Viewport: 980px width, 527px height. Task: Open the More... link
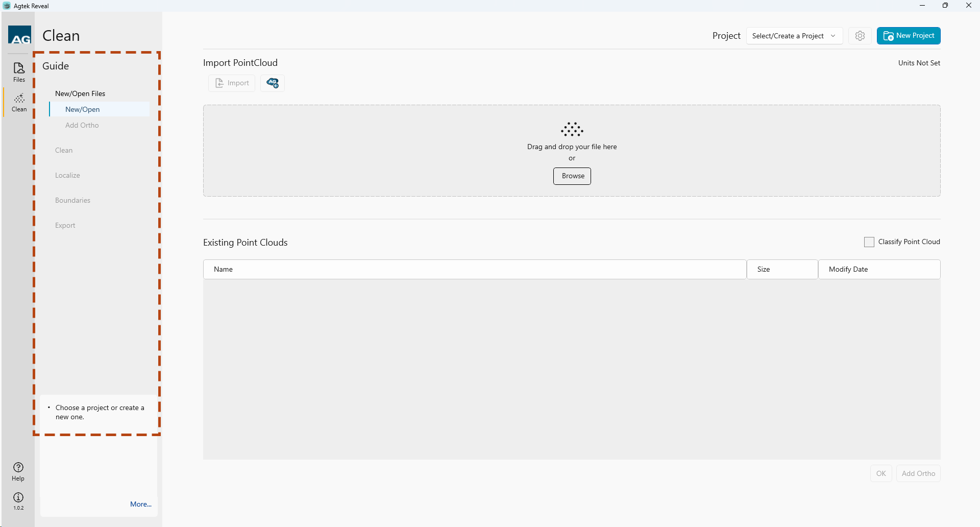point(140,504)
